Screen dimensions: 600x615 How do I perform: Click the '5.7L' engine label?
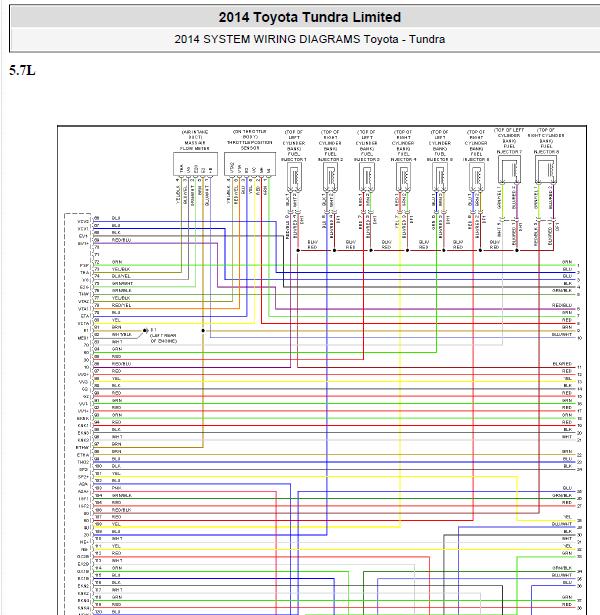click(x=22, y=71)
